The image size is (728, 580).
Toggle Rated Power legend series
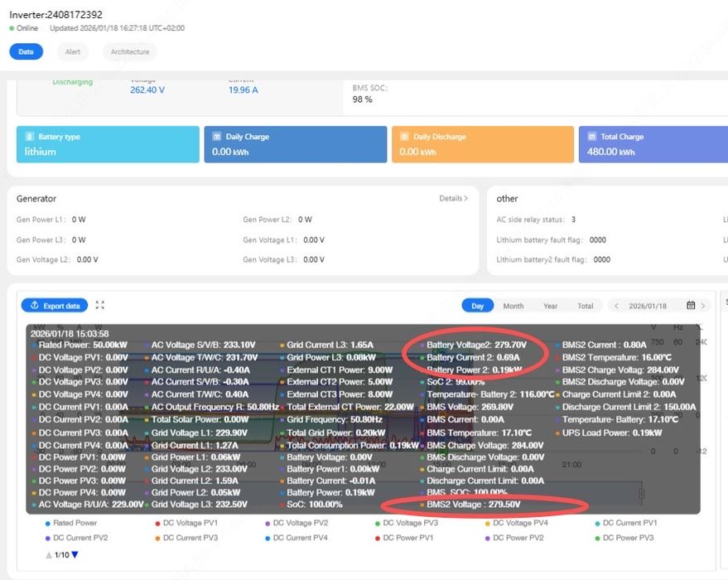tap(71, 523)
